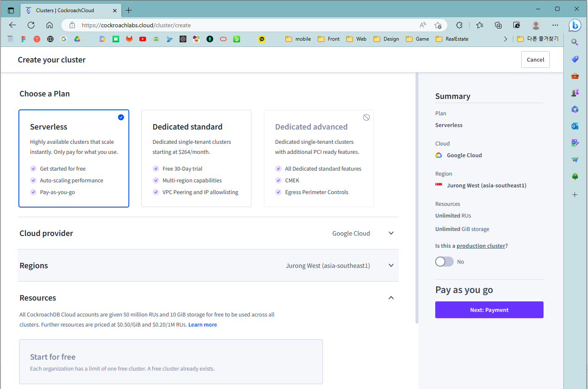This screenshot has height=389, width=588.
Task: Open the production cluster link
Action: (481, 246)
